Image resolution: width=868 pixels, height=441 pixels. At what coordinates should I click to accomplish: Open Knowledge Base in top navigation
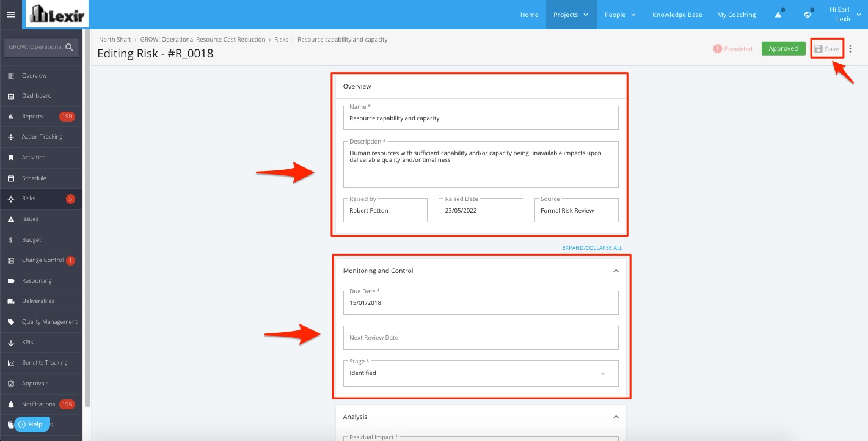coord(677,15)
